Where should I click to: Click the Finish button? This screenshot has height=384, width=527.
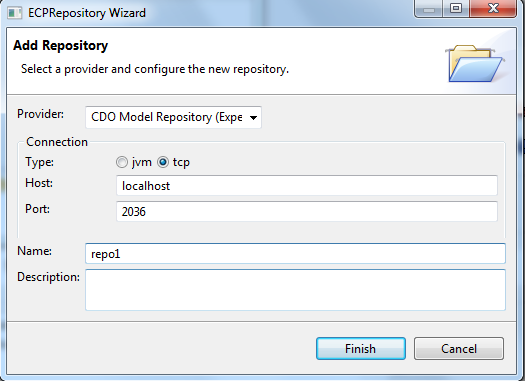click(361, 349)
